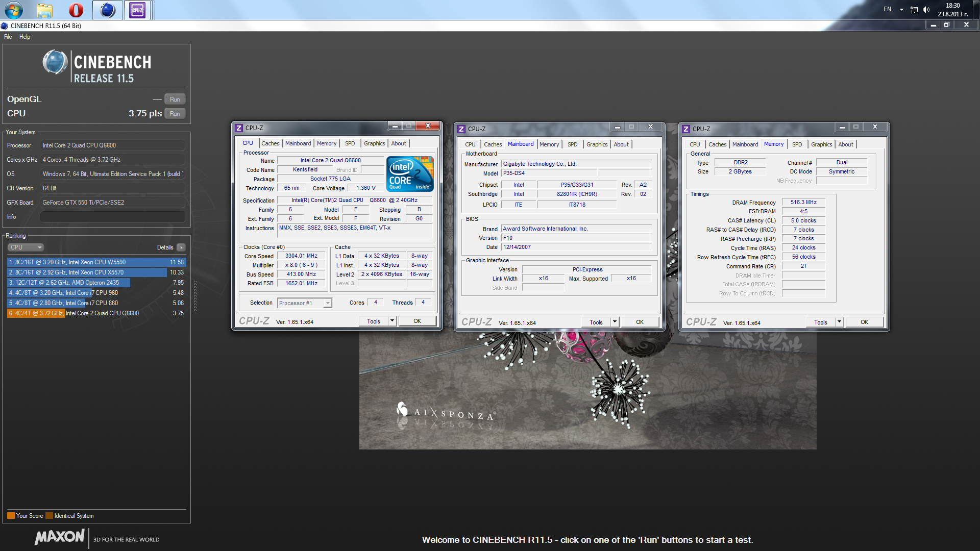This screenshot has height=551, width=980.
Task: Click OK in Mainboard CPU-Z window
Action: [x=640, y=322]
